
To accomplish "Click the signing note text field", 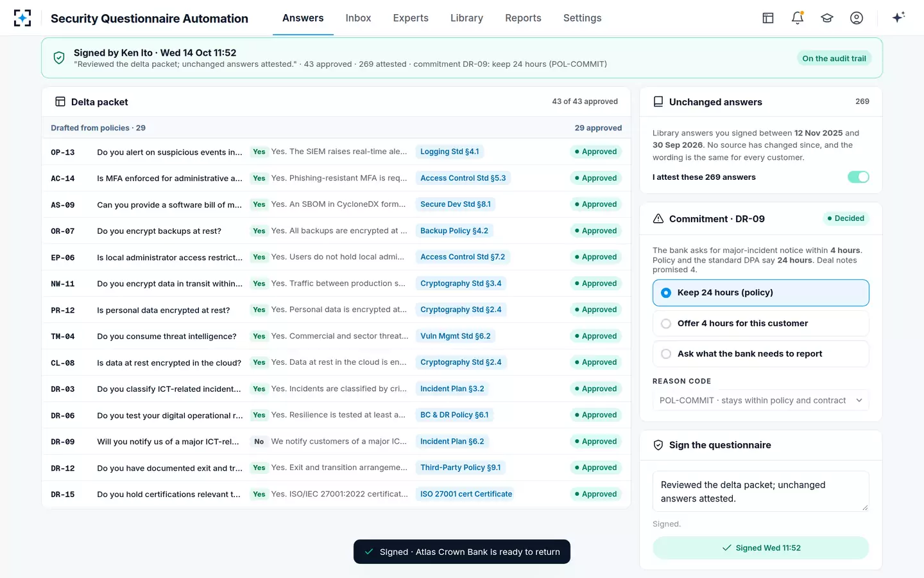I will [x=761, y=491].
